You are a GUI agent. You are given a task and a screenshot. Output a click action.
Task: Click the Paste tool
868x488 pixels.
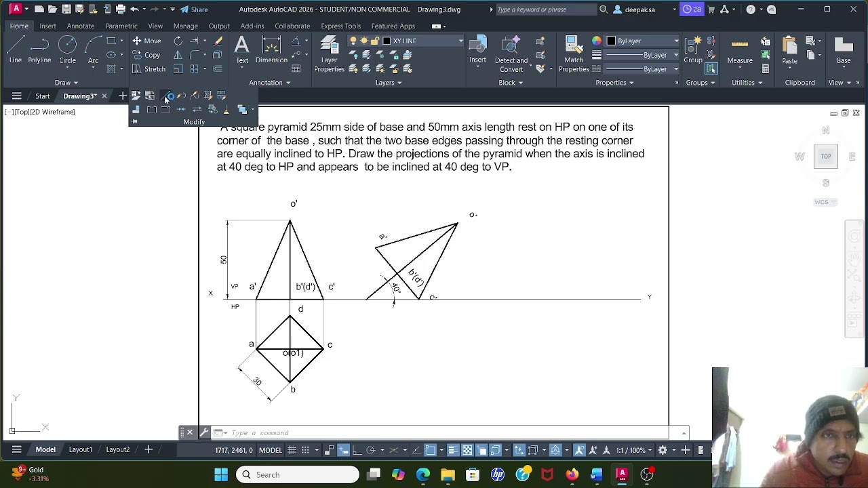[x=789, y=50]
